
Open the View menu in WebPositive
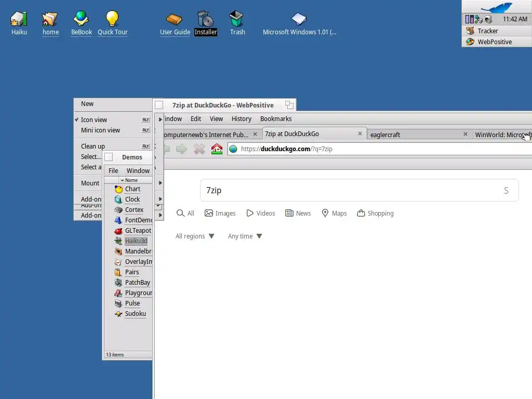[216, 119]
